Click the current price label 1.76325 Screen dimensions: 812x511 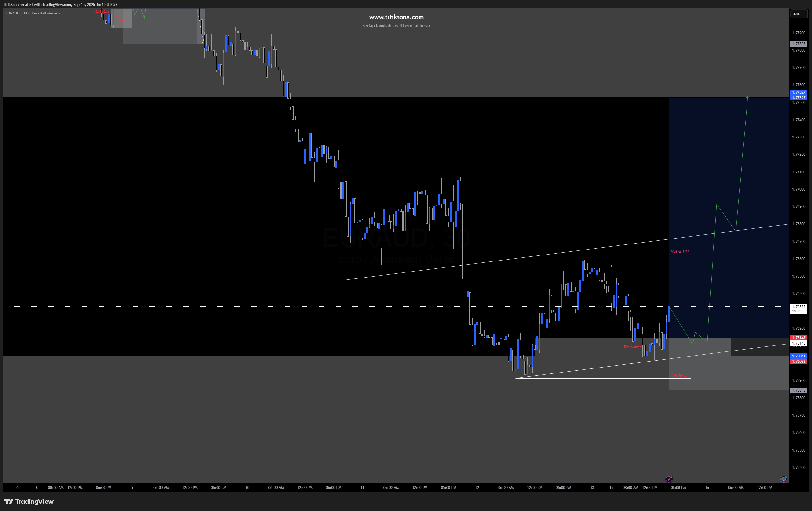(798, 307)
